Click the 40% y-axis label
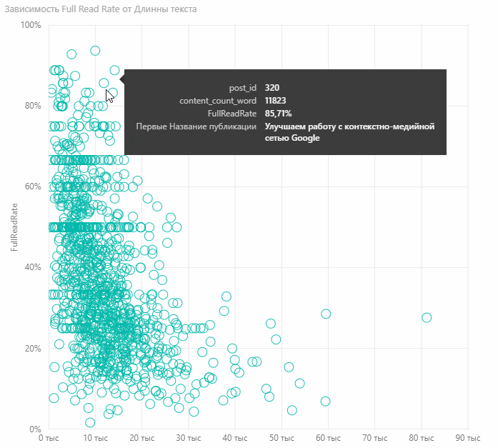This screenshot has width=498, height=448. pos(33,267)
